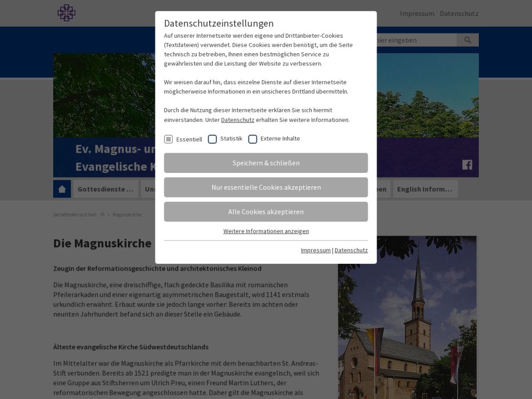The height and width of the screenshot is (399, 532).
Task: Enable the Externe Inhalte checkbox
Action: [253, 139]
